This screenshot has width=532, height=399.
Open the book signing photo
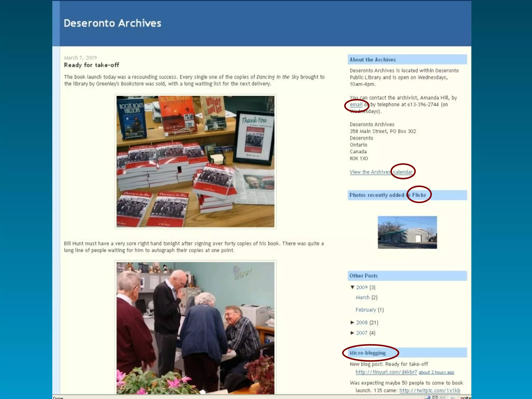click(195, 328)
